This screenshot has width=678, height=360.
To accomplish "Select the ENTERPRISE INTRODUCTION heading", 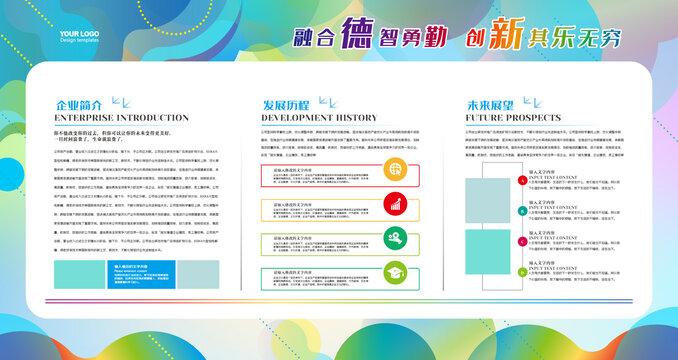I will click(x=122, y=118).
